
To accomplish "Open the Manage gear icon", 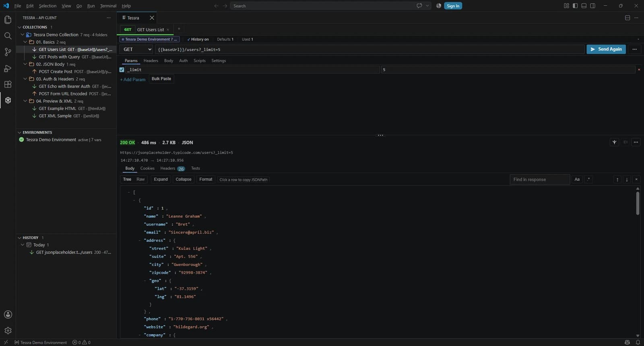I will pos(8,331).
